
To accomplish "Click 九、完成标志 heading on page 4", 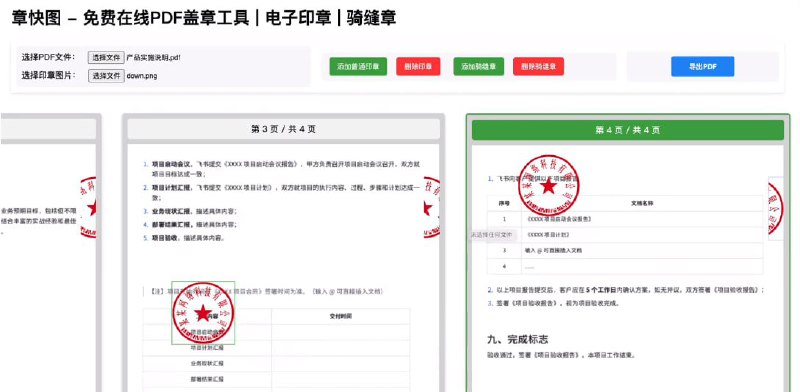I will pos(518,339).
